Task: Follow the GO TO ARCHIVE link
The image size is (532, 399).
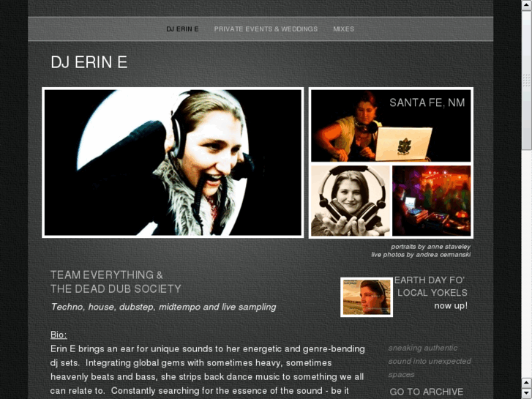Action: pyautogui.click(x=426, y=392)
